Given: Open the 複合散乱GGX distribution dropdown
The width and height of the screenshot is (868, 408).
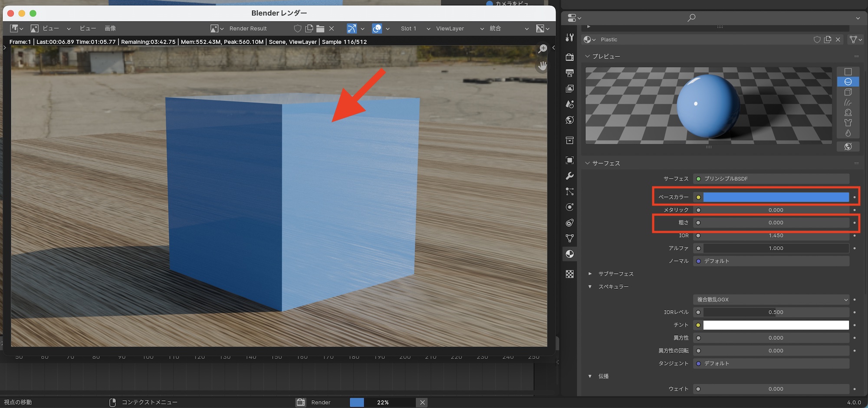Looking at the screenshot, I should click(x=771, y=300).
